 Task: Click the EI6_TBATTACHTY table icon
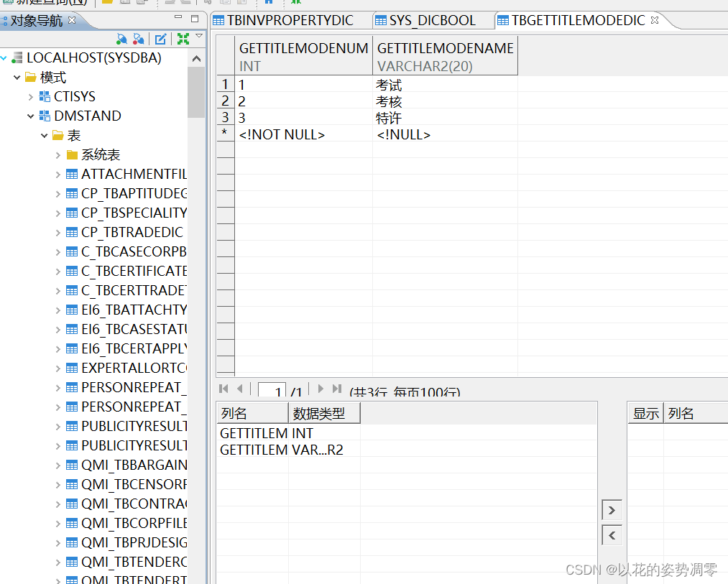[72, 310]
